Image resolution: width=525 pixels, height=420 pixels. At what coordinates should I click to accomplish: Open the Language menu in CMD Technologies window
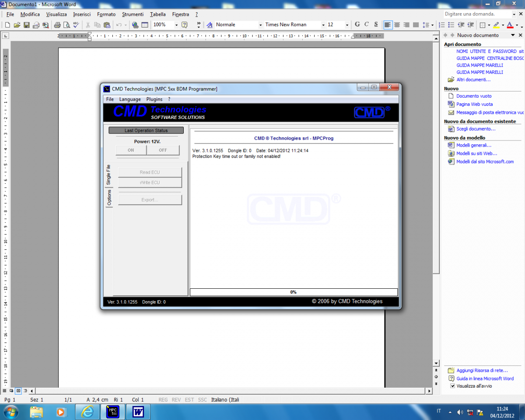pos(130,99)
